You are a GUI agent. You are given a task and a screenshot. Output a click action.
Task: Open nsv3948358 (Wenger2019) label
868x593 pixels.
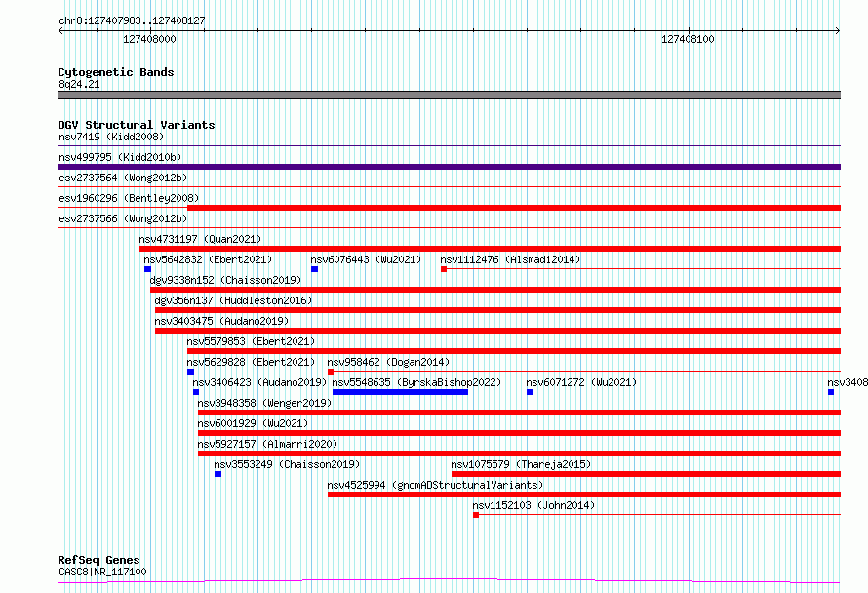click(x=264, y=403)
